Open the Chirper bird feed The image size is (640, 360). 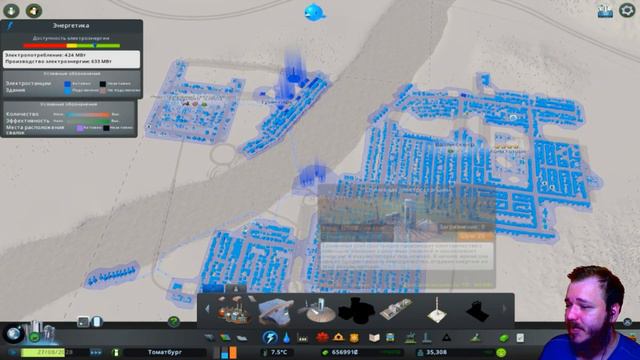pos(314,12)
